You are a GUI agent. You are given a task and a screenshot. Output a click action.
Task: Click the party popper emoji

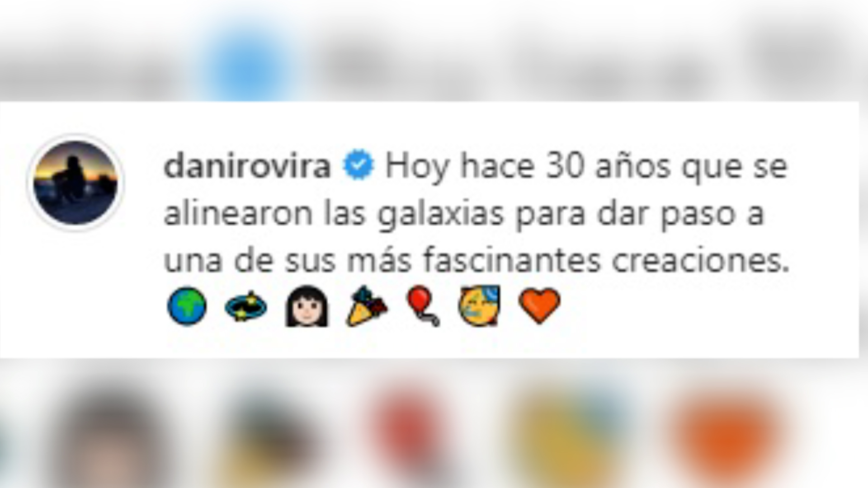click(x=366, y=306)
